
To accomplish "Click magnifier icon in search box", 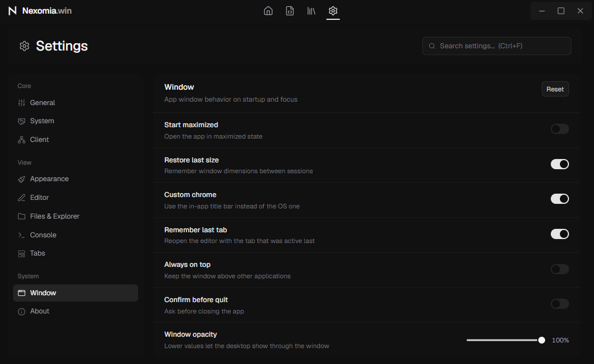I will 432,46.
